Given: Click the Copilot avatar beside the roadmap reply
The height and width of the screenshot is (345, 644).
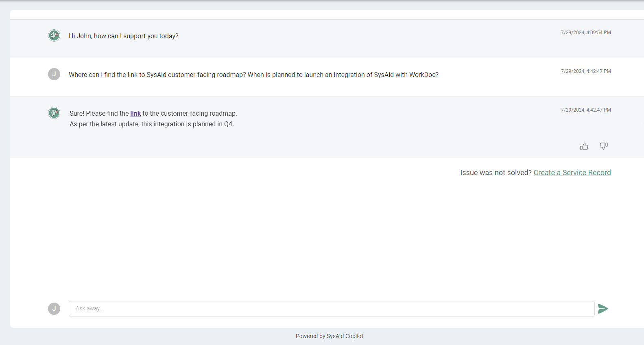Looking at the screenshot, I should tap(54, 113).
